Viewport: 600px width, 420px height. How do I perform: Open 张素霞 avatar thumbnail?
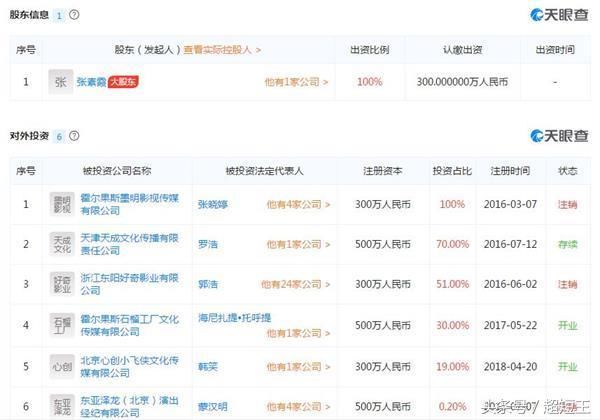pos(61,82)
